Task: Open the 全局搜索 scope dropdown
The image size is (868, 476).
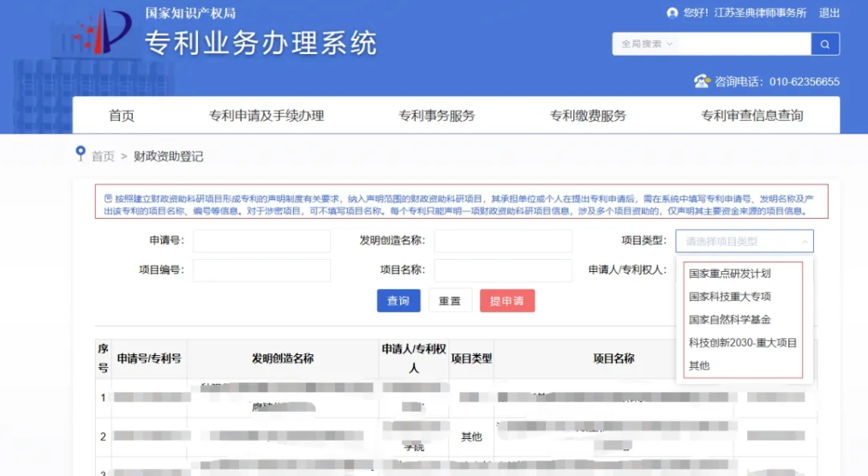Action: click(x=646, y=44)
